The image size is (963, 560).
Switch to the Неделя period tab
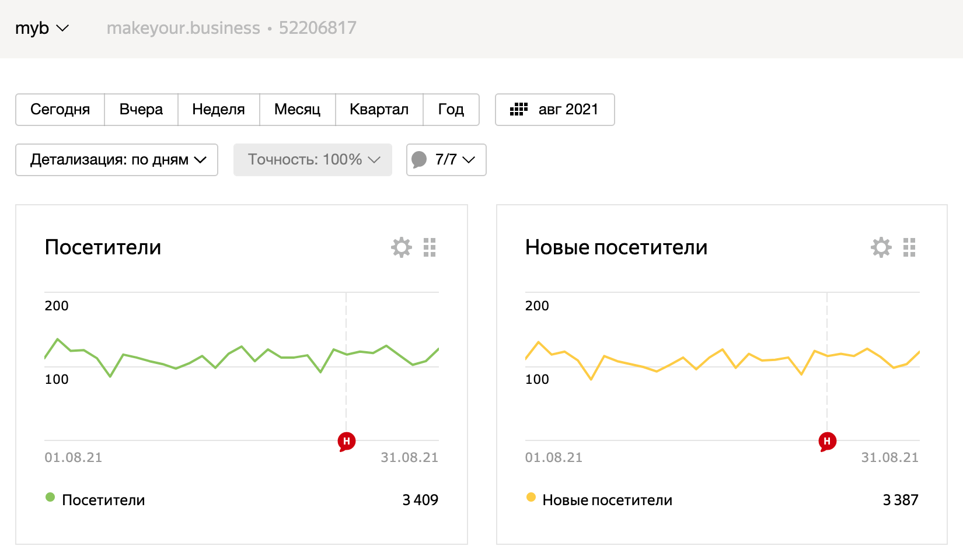coord(218,110)
